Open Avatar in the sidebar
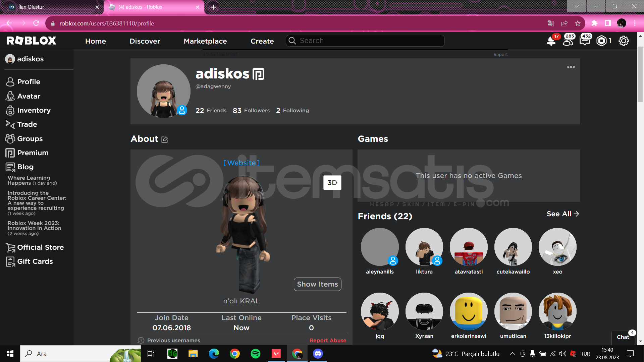This screenshot has height=362, width=644. pos(29,96)
